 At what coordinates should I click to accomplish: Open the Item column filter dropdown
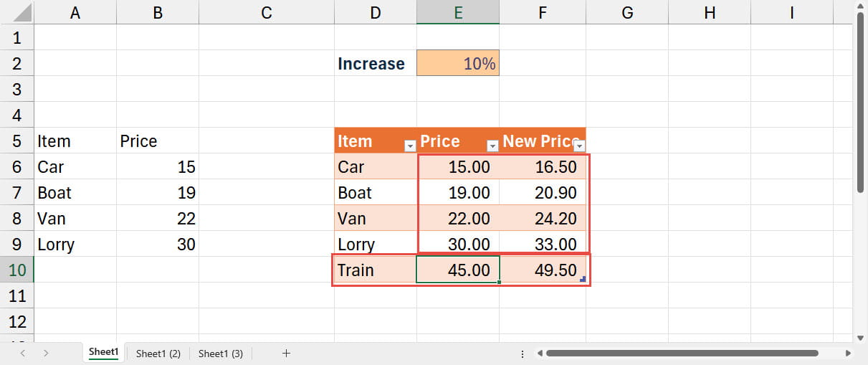pyautogui.click(x=409, y=146)
